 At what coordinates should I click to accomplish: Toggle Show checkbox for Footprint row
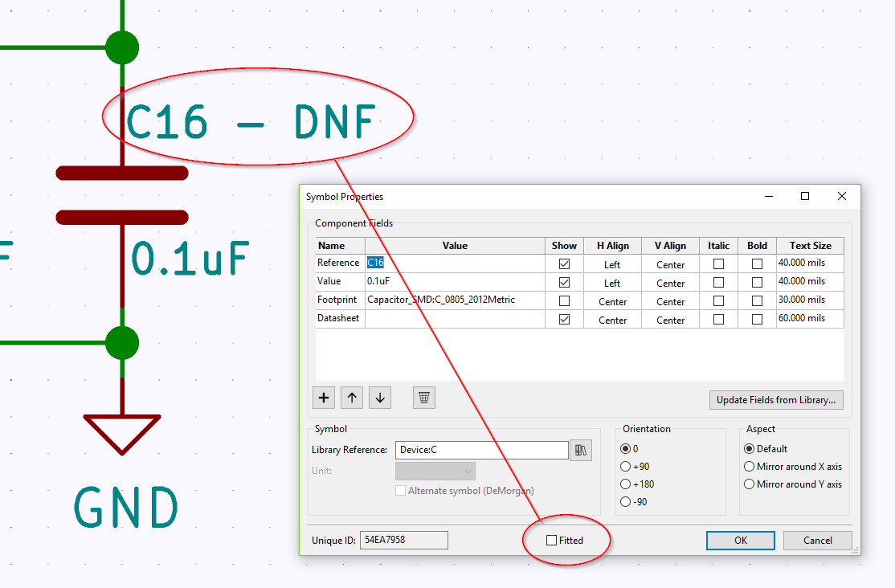click(x=564, y=301)
